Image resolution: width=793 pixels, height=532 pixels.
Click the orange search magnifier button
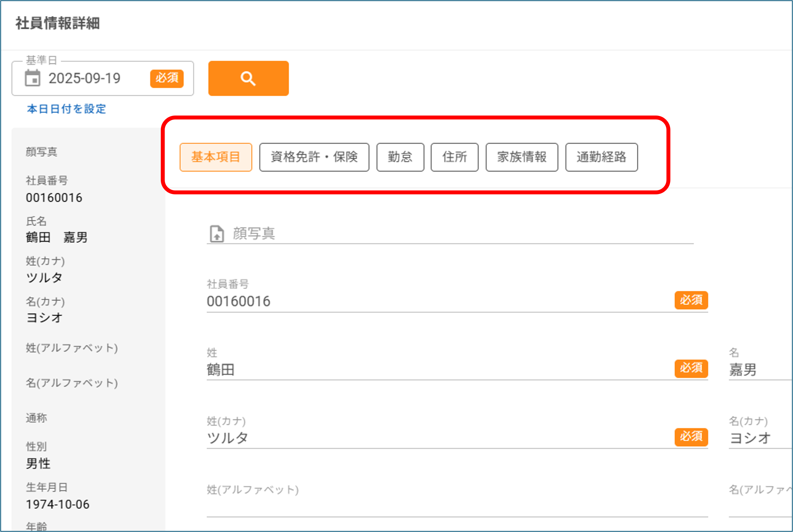click(248, 78)
